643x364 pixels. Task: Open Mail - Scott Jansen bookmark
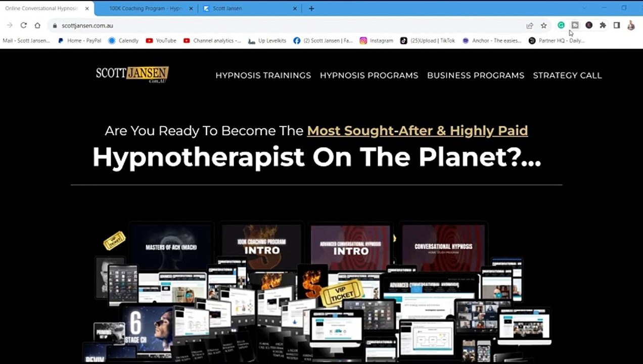(26, 40)
